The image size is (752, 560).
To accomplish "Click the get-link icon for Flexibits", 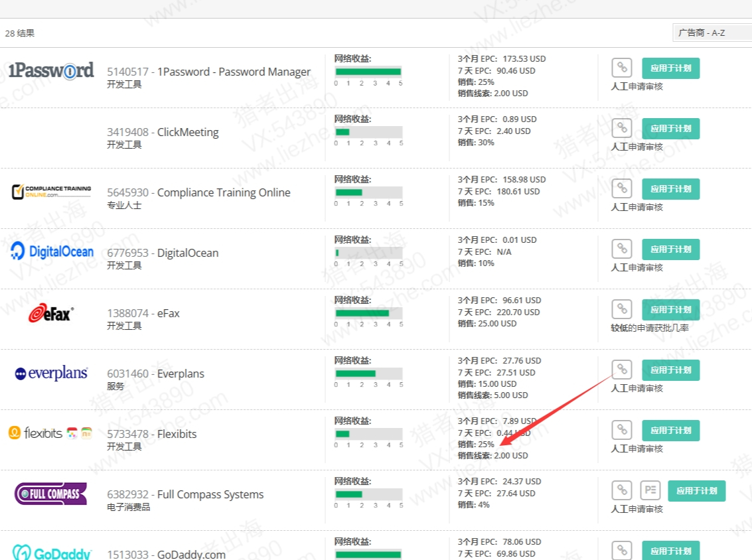I will tap(621, 430).
